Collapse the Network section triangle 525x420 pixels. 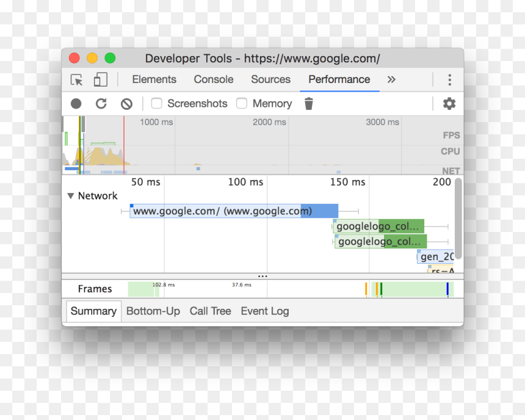(x=71, y=195)
